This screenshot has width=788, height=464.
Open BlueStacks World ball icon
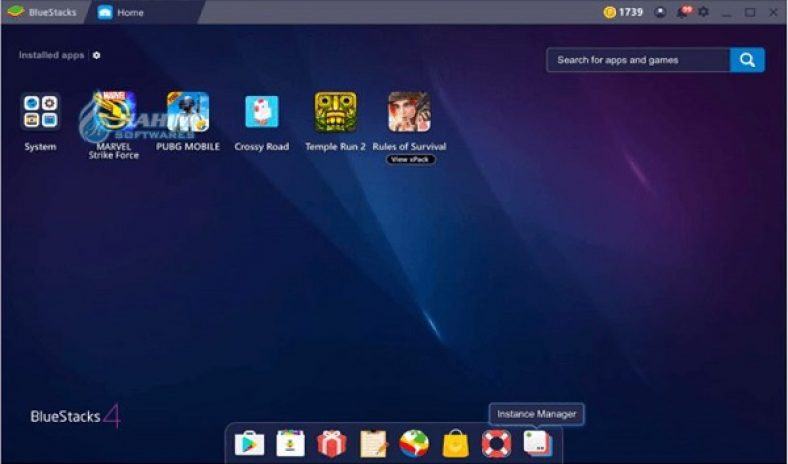tap(414, 444)
